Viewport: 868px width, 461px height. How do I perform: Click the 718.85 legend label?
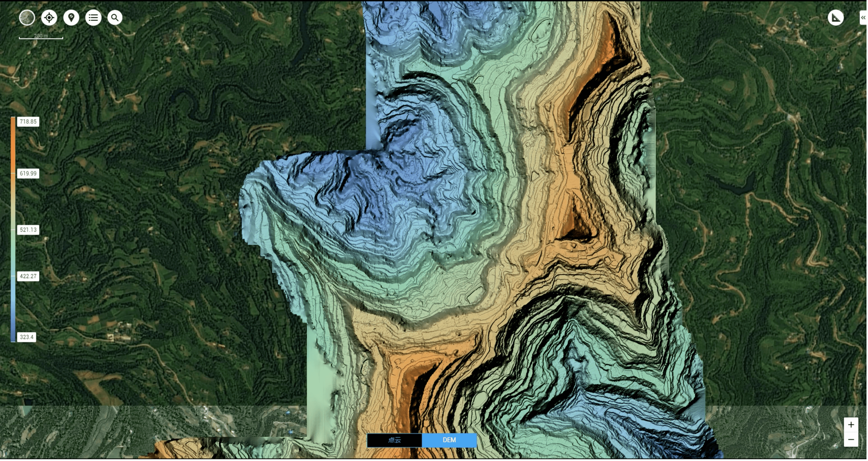28,121
